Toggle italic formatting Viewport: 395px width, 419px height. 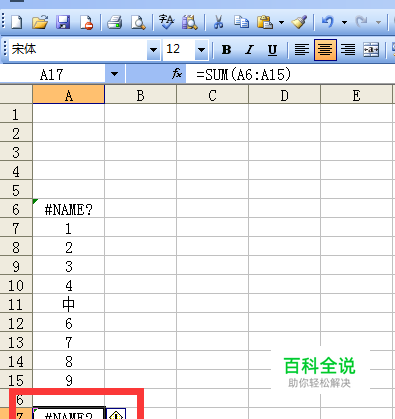pos(249,50)
